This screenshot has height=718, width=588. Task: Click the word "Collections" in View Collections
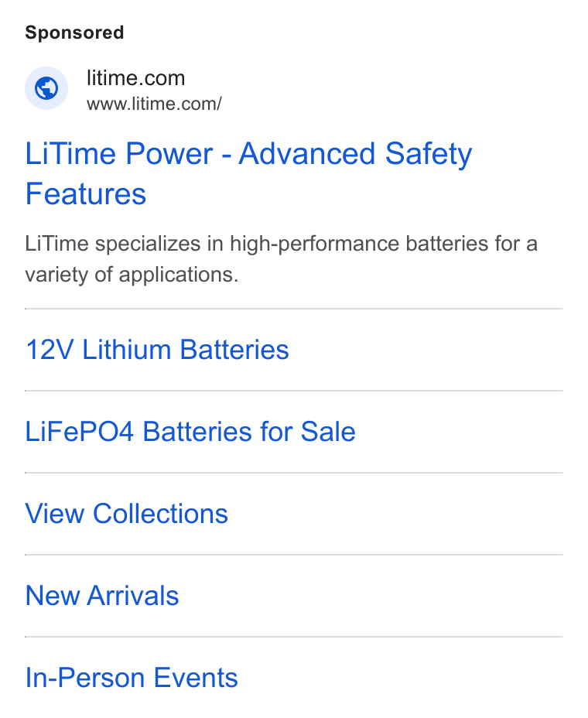point(160,514)
